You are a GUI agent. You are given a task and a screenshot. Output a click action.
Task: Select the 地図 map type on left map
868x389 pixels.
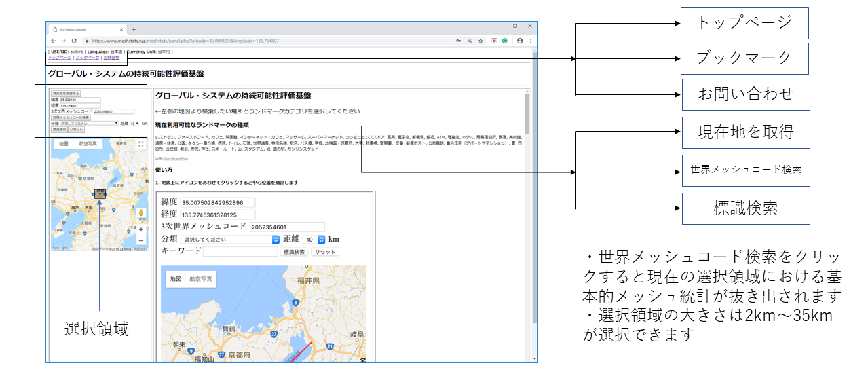[x=63, y=144]
